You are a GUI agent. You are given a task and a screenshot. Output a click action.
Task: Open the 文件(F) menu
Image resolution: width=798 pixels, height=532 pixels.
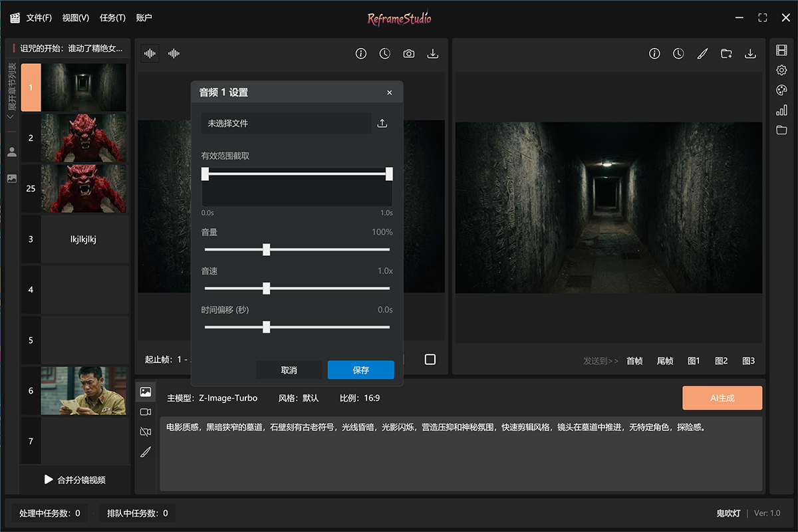39,18
